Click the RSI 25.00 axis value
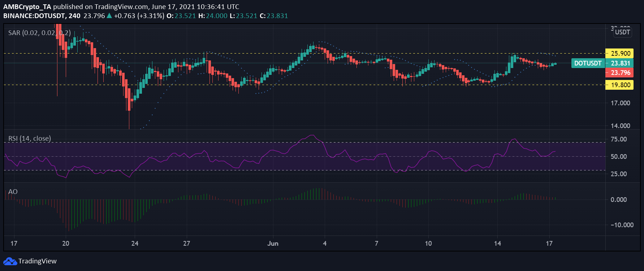 tap(619, 174)
